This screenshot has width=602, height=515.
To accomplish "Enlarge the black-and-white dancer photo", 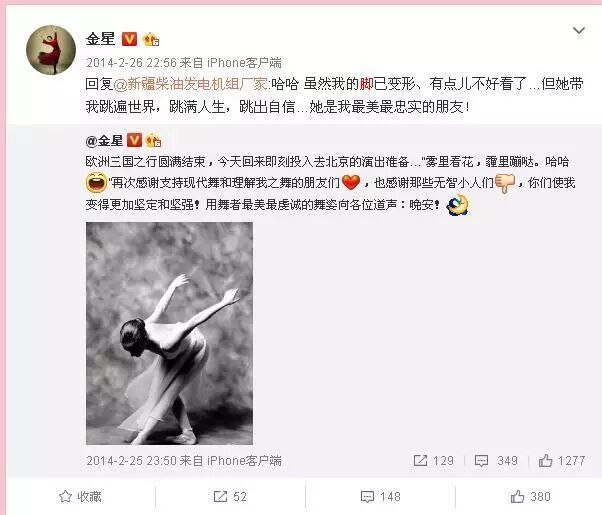I will 169,333.
